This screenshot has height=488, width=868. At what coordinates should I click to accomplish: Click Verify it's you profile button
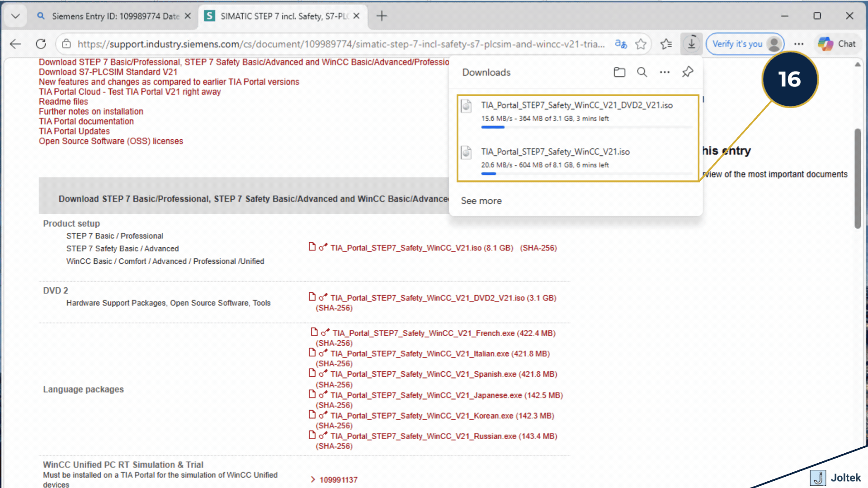(745, 44)
